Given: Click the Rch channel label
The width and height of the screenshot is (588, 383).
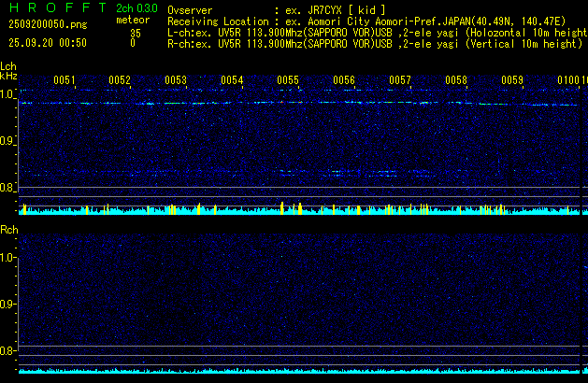Looking at the screenshot, I should pos(8,230).
